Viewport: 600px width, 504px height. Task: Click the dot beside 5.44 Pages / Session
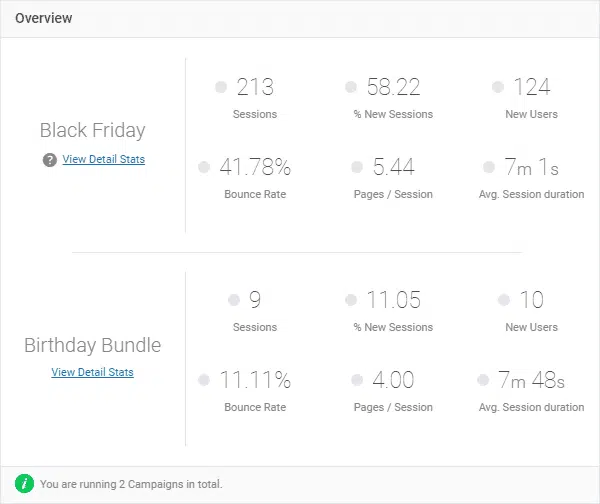click(x=357, y=167)
